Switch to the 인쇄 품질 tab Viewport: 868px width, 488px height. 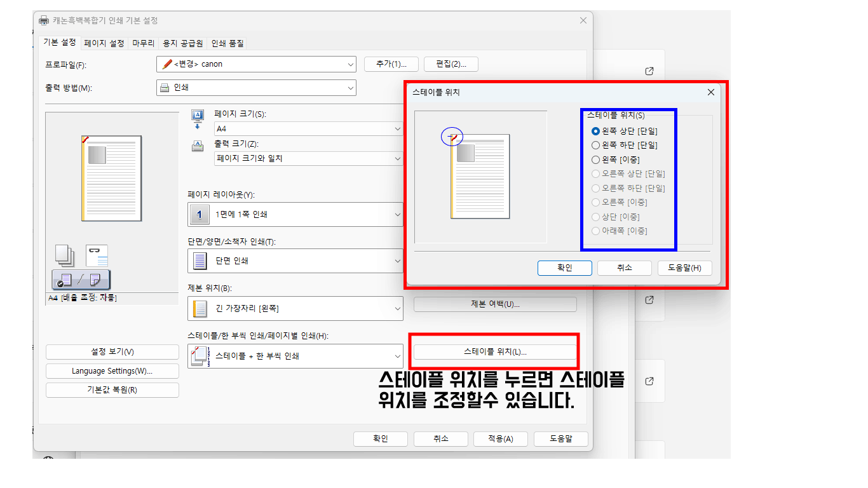(227, 43)
